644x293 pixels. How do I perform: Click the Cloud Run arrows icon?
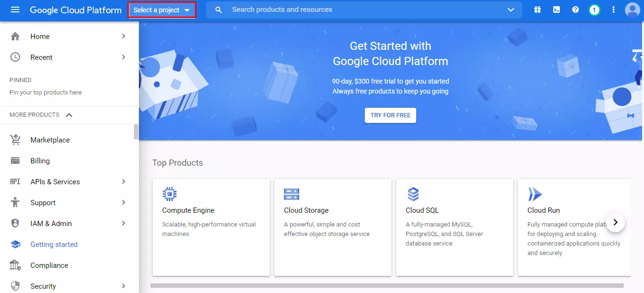[535, 194]
